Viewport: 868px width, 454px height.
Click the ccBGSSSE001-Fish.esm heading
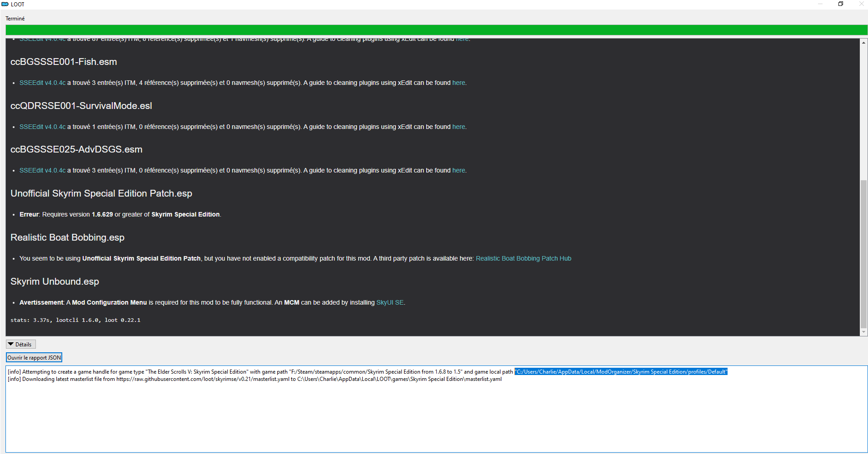tap(64, 62)
